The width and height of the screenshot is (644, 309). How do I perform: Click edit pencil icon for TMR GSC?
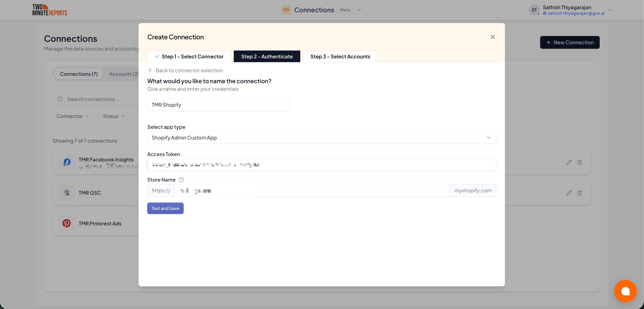pyautogui.click(x=569, y=193)
